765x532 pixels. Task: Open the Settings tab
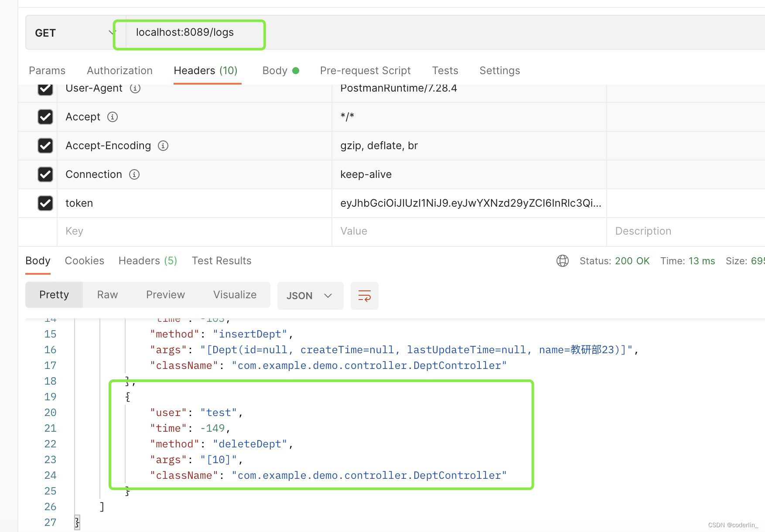point(500,71)
